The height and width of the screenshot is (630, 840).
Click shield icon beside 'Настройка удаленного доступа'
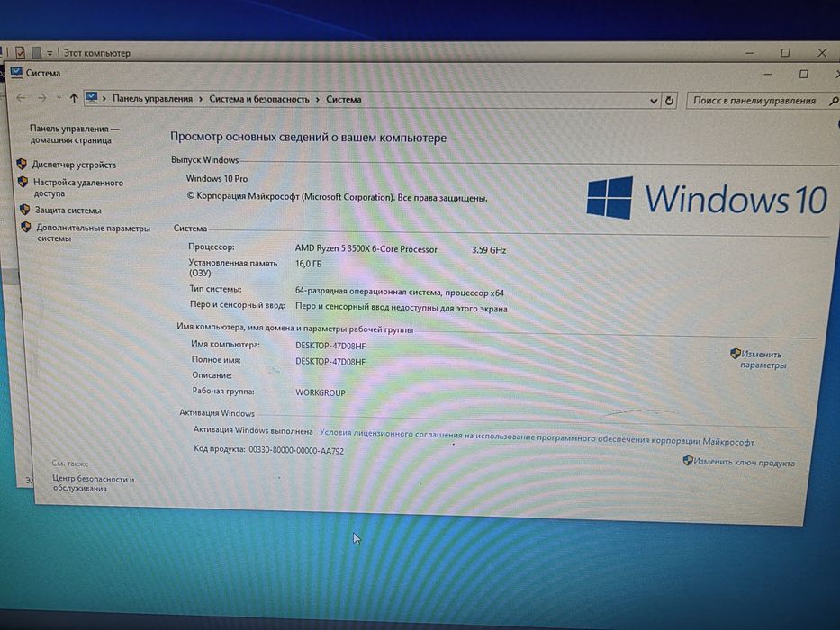23,182
